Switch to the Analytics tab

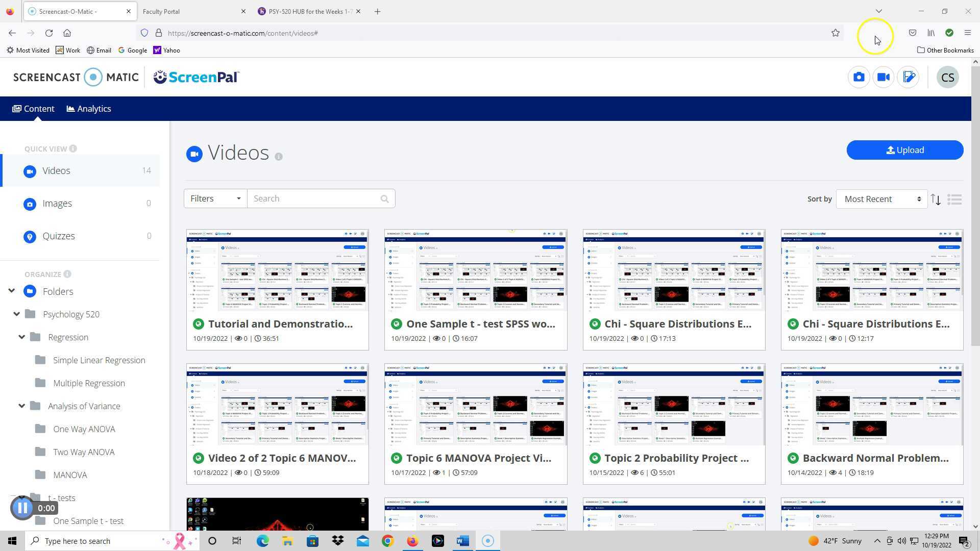pyautogui.click(x=89, y=109)
